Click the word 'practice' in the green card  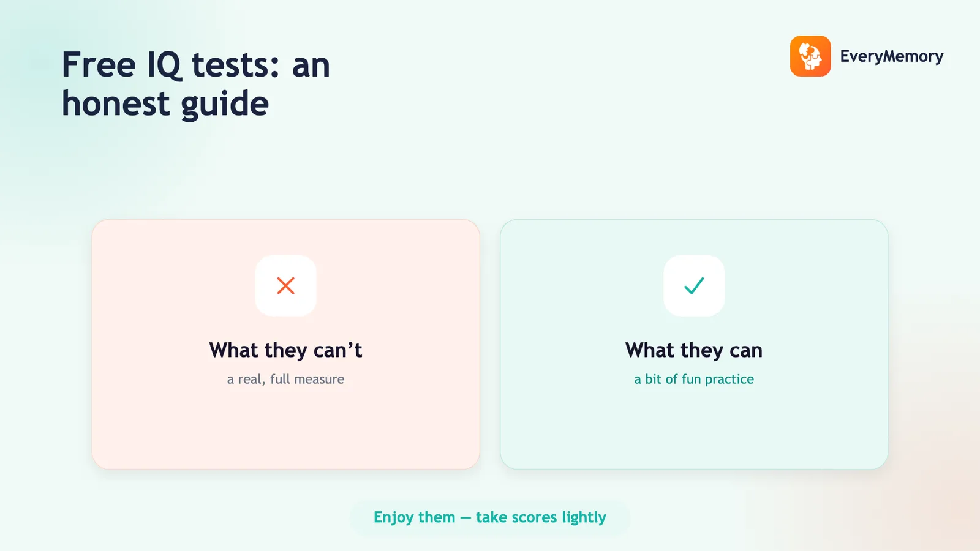tap(729, 380)
